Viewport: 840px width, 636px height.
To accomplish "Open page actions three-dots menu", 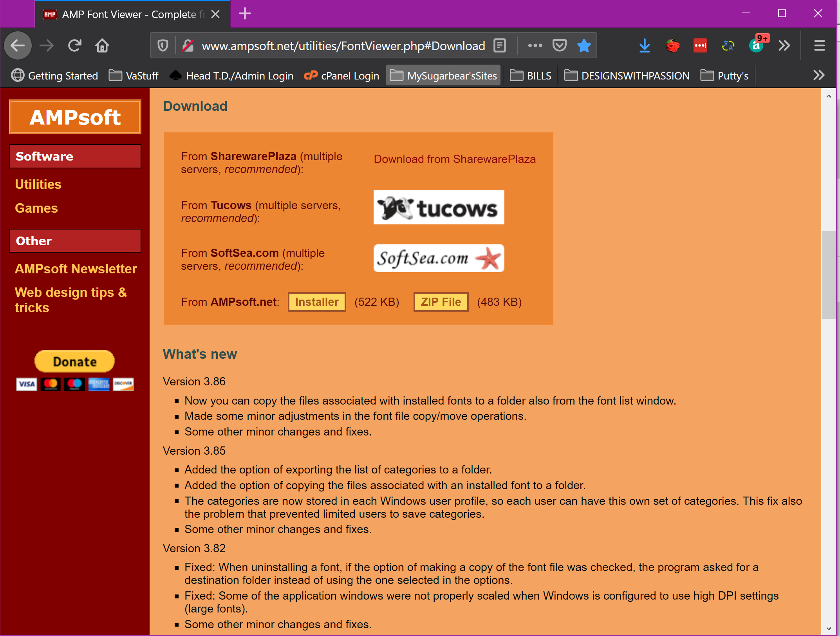I will [x=535, y=46].
